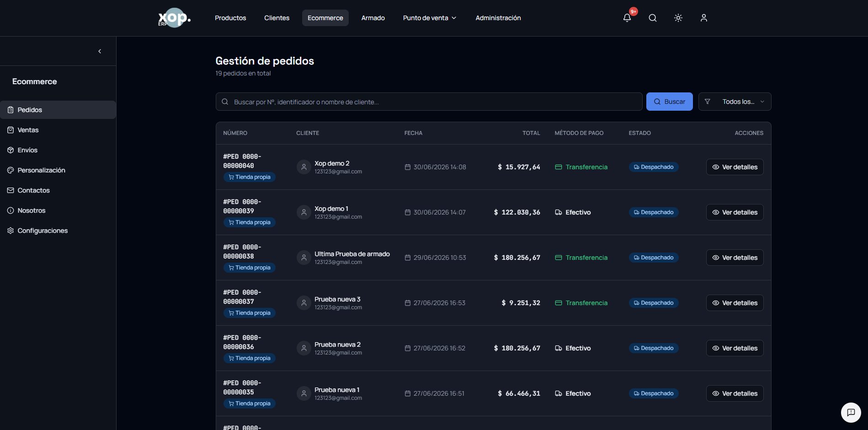868x430 pixels.
Task: Click the XOP ERP logo
Action: 174,18
